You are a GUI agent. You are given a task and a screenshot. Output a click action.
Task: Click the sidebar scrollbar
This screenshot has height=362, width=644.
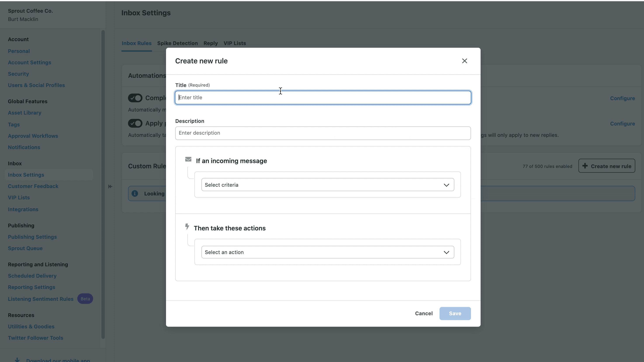(103, 185)
